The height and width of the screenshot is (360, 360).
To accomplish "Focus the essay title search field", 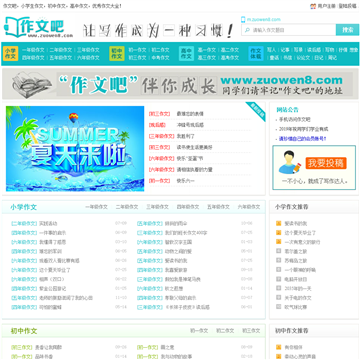I will click(x=289, y=30).
